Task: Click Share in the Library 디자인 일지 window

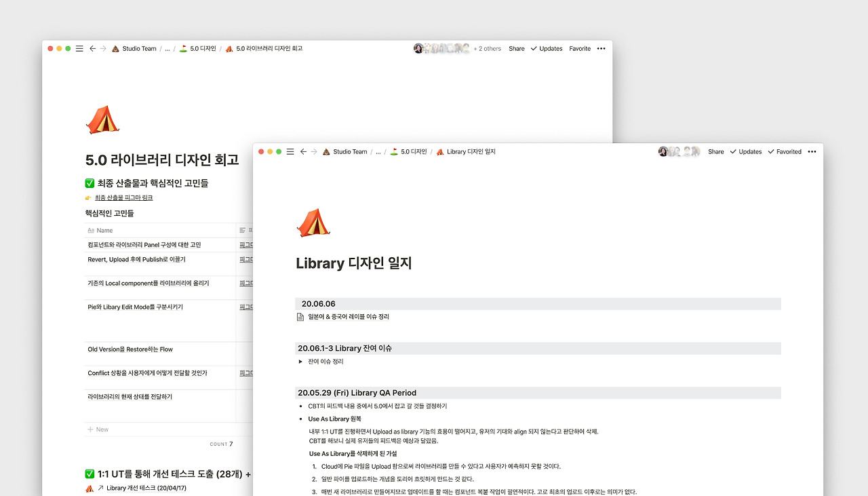Action: pyautogui.click(x=716, y=152)
